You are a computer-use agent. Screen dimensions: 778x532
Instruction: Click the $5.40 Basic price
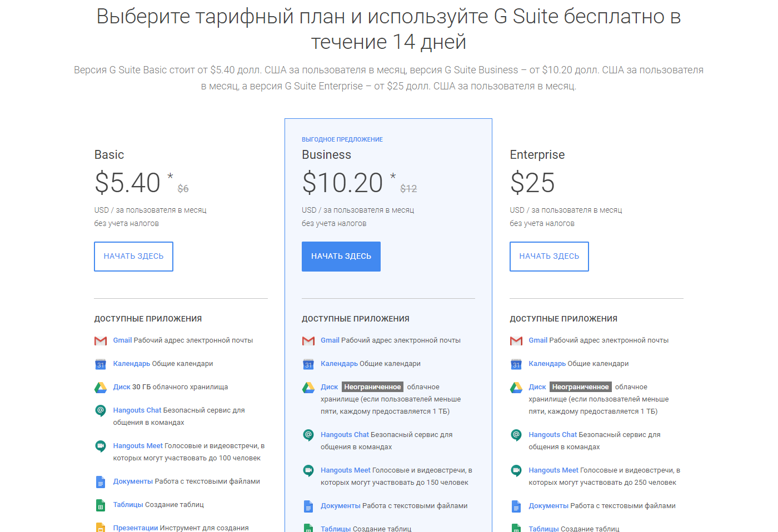click(x=127, y=183)
